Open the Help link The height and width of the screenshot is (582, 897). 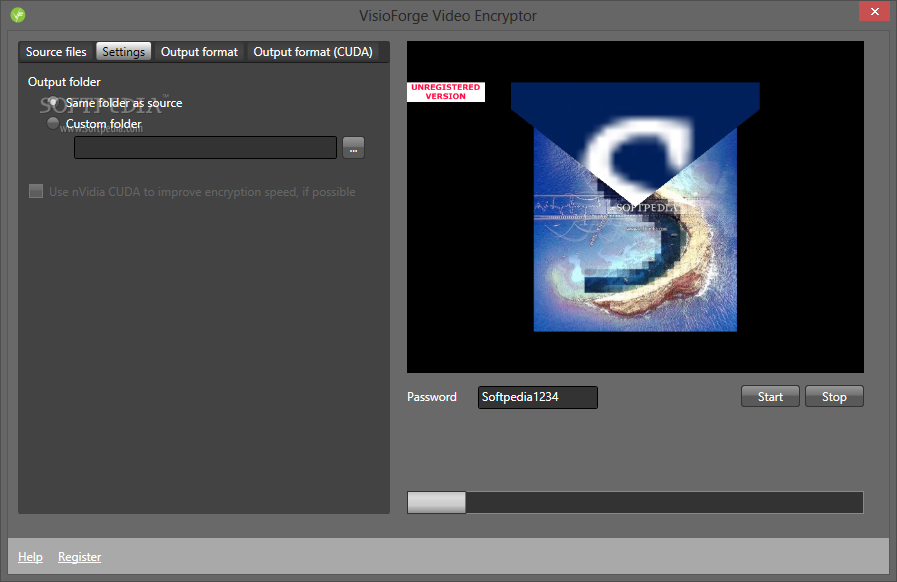[30, 557]
